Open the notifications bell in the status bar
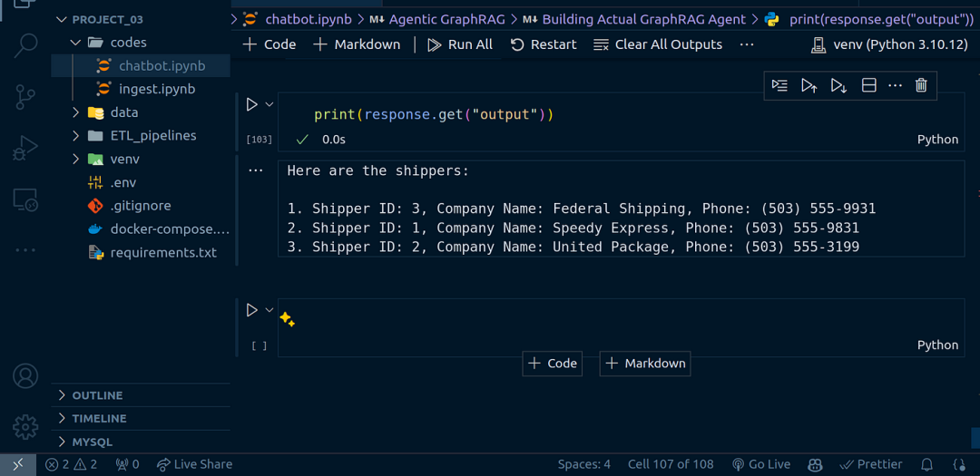Viewport: 980px width, 476px height. click(x=926, y=464)
